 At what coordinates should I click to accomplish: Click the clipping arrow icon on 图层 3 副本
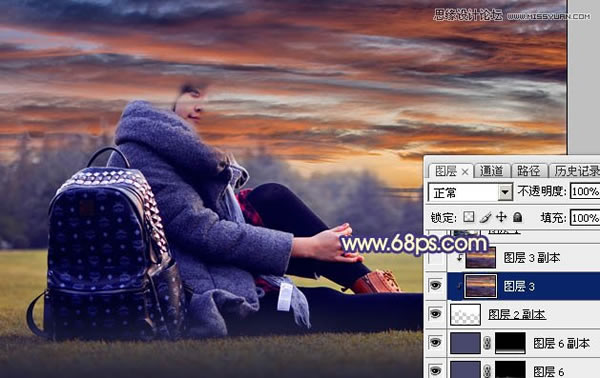[460, 258]
